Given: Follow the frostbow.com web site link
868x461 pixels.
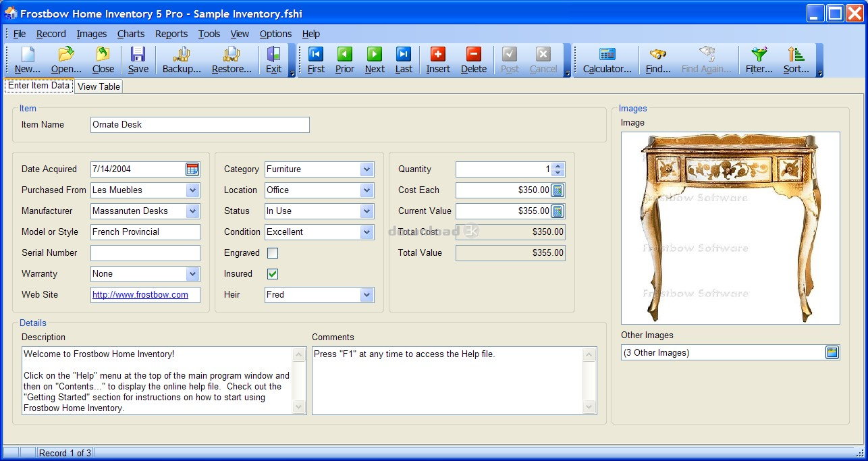Looking at the screenshot, I should pyautogui.click(x=140, y=295).
